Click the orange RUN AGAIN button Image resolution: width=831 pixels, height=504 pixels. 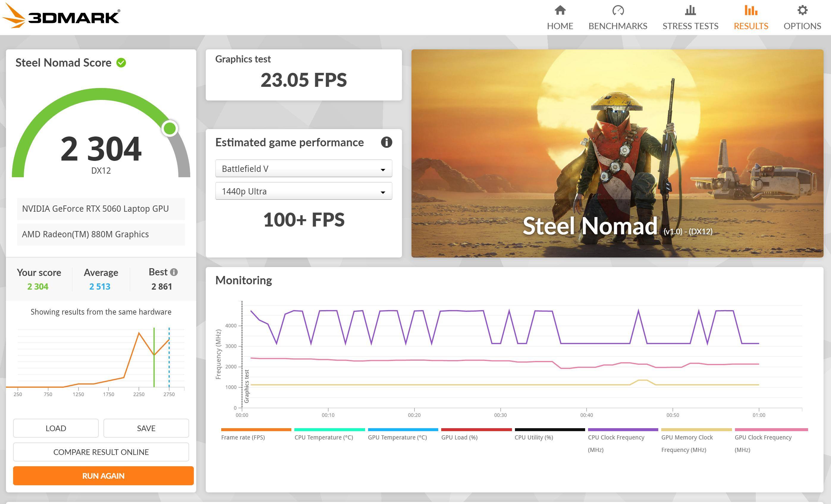pyautogui.click(x=103, y=476)
